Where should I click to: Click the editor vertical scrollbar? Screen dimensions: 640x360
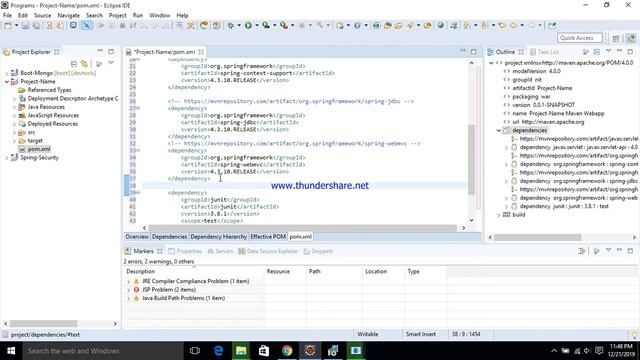point(471,159)
